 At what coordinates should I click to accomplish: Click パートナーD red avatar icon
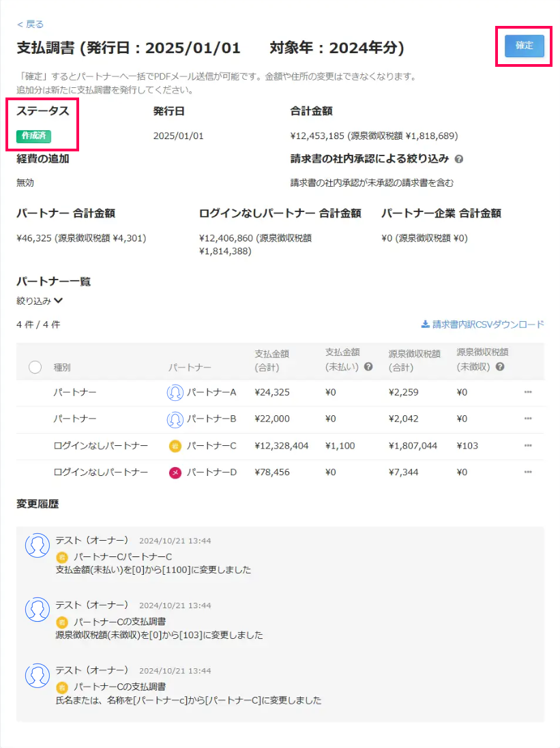click(175, 473)
